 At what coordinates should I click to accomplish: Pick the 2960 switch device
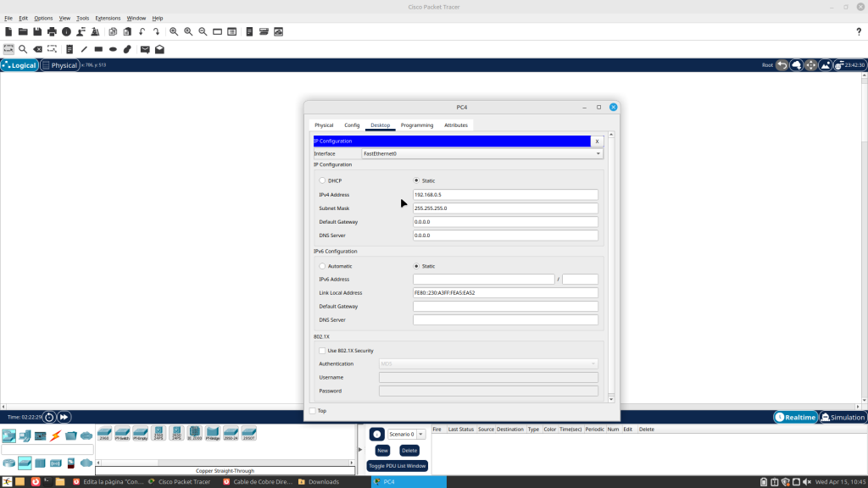pyautogui.click(x=104, y=433)
